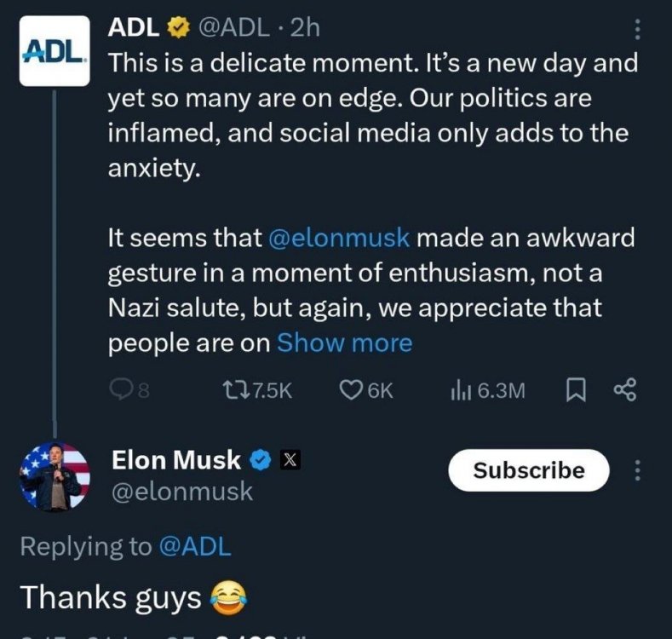
Task: Click the X affiliation badge next to Elon Musk
Action: click(x=289, y=461)
